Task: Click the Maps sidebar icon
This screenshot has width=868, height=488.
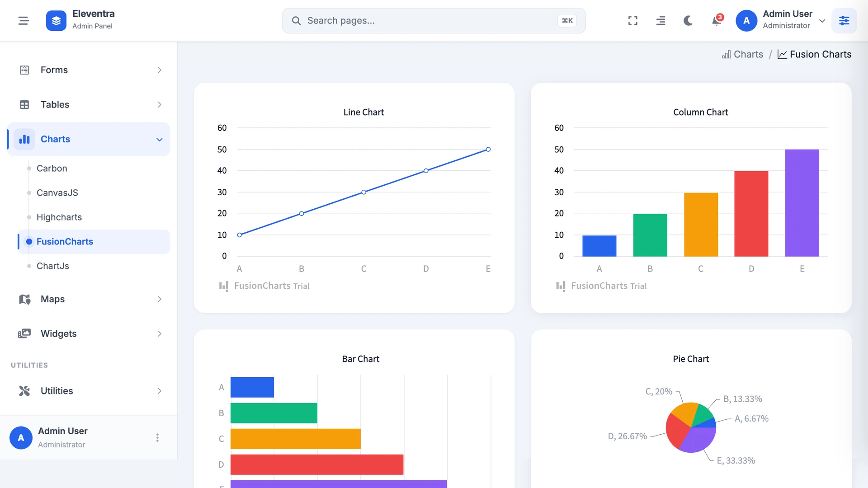Action: (x=24, y=299)
